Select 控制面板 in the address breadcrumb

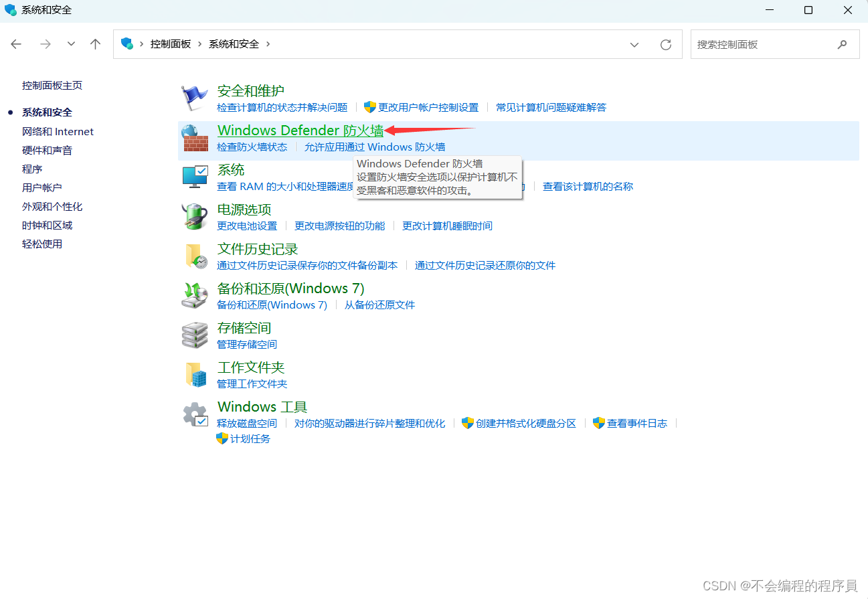171,44
